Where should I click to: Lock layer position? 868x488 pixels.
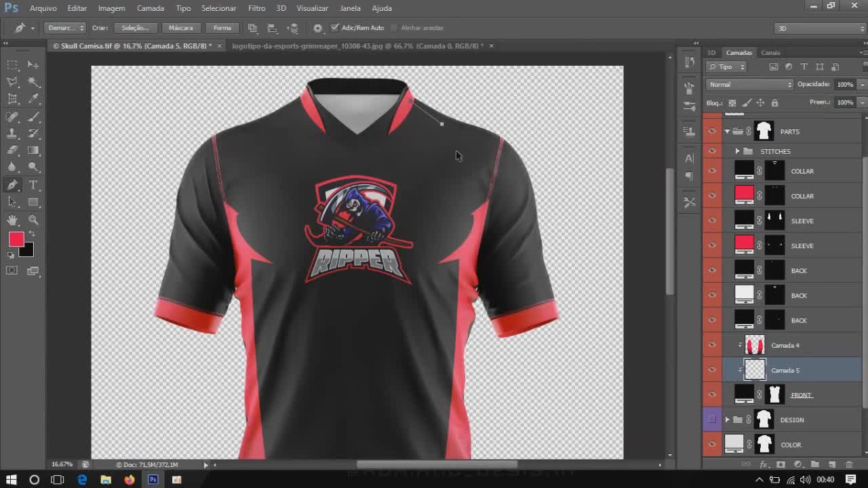(x=760, y=103)
